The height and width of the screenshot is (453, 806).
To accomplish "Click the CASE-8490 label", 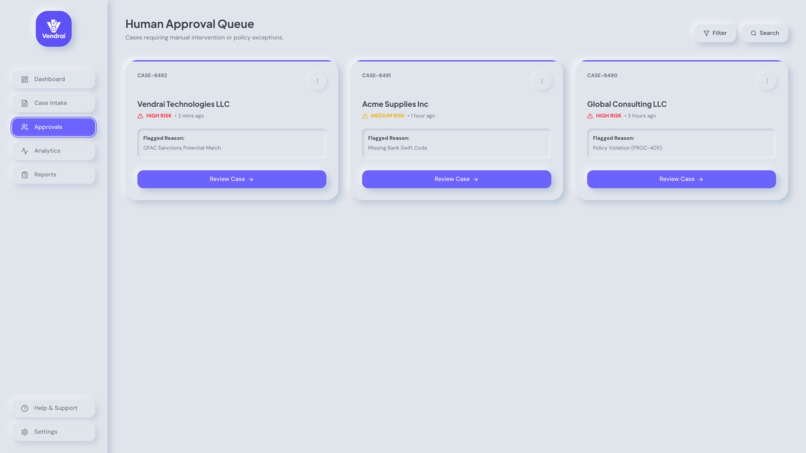I will pyautogui.click(x=602, y=75).
